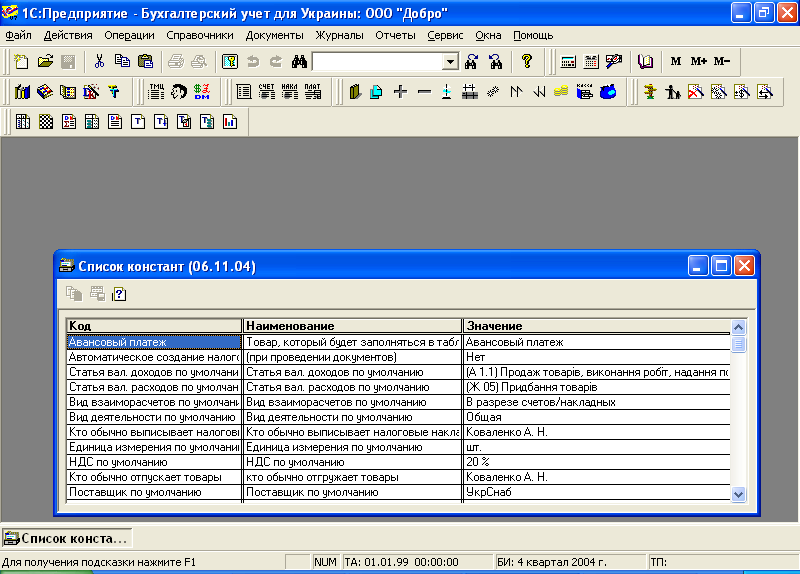Image resolution: width=800 pixels, height=574 pixels.
Task: Click the search text input field
Action: coord(378,62)
